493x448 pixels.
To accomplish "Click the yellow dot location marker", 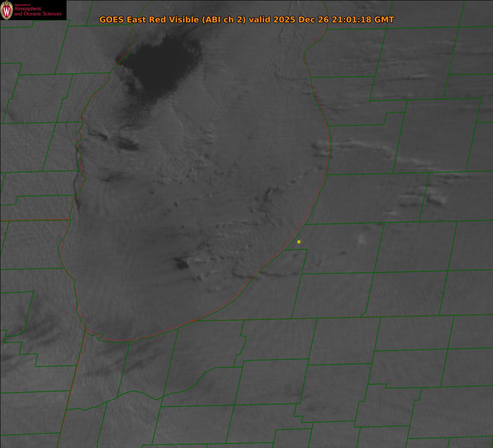I will click(299, 242).
